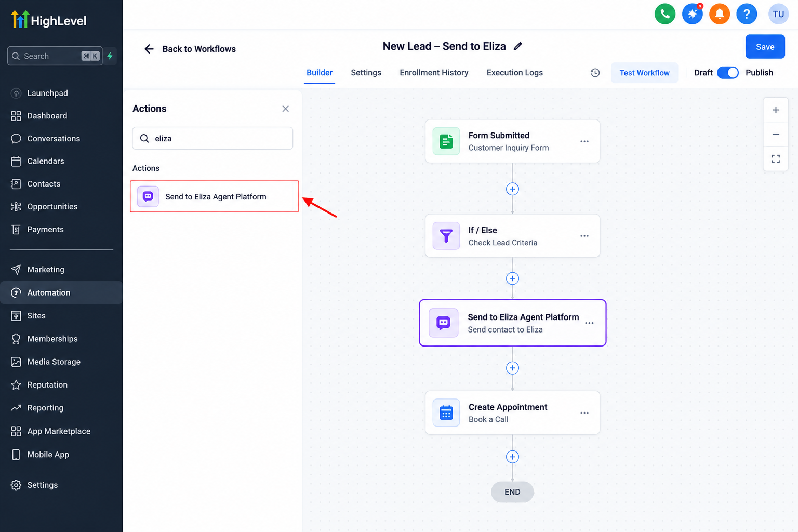Click the END node
The width and height of the screenshot is (798, 532).
pos(512,492)
